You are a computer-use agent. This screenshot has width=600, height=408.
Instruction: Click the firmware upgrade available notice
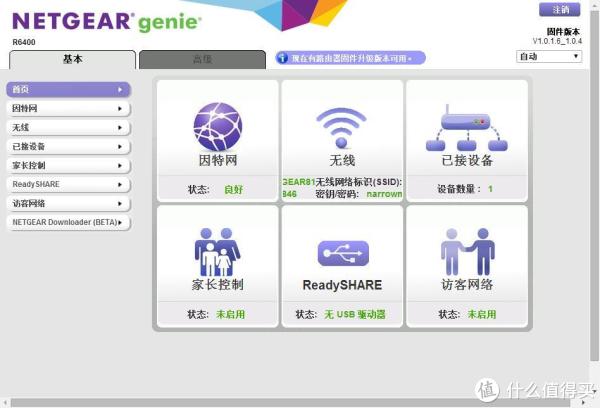pos(351,58)
